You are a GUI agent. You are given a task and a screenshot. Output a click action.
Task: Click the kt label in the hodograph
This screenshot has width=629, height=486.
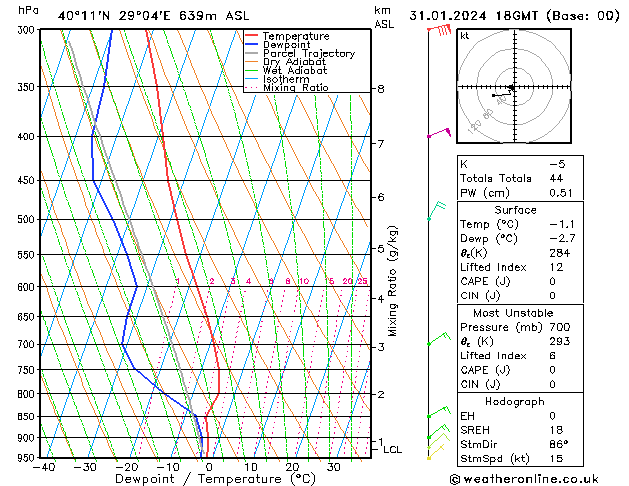[x=465, y=36]
